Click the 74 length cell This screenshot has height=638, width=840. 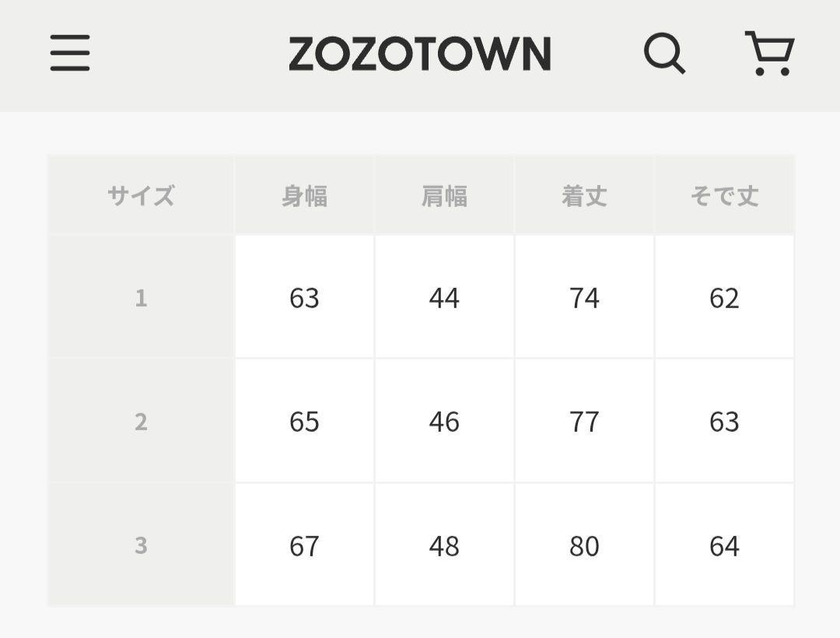click(584, 296)
